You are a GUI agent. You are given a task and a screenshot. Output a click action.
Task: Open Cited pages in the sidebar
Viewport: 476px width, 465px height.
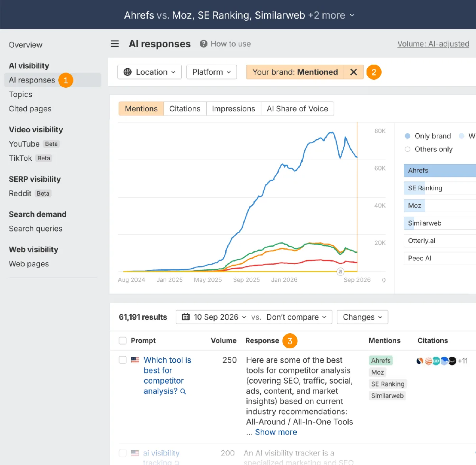tap(30, 109)
